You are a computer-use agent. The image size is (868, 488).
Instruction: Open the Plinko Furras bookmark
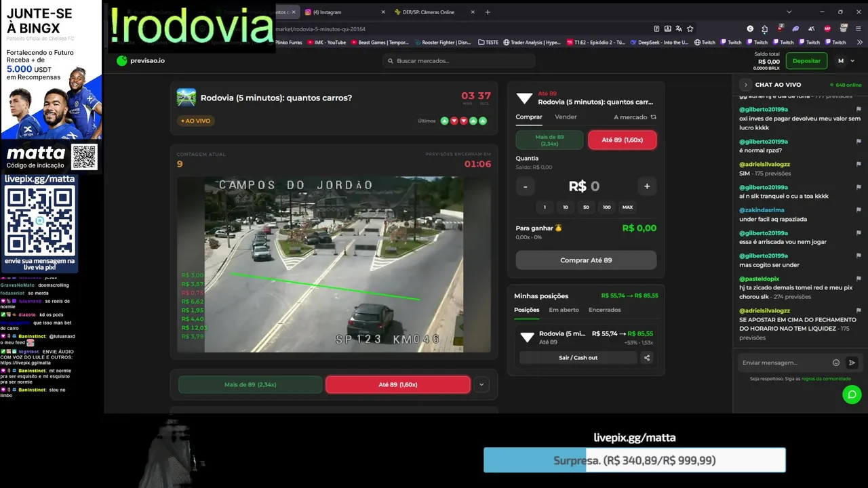click(288, 42)
